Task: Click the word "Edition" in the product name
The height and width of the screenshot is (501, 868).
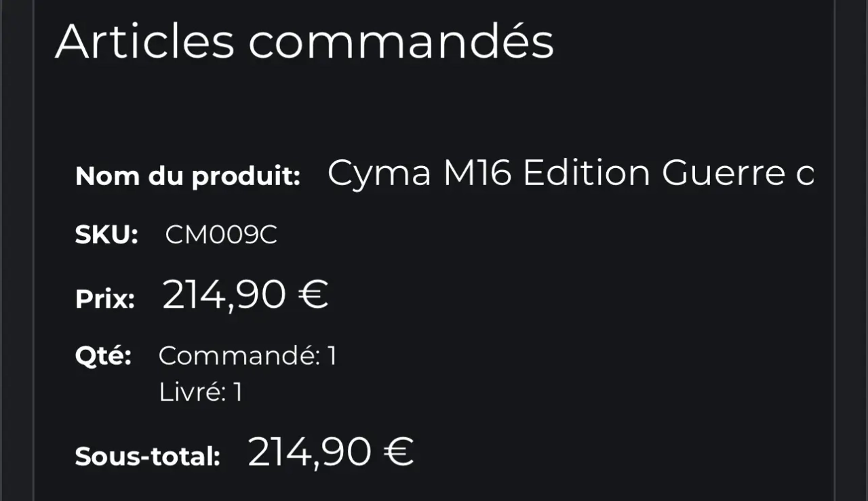Action: (587, 174)
